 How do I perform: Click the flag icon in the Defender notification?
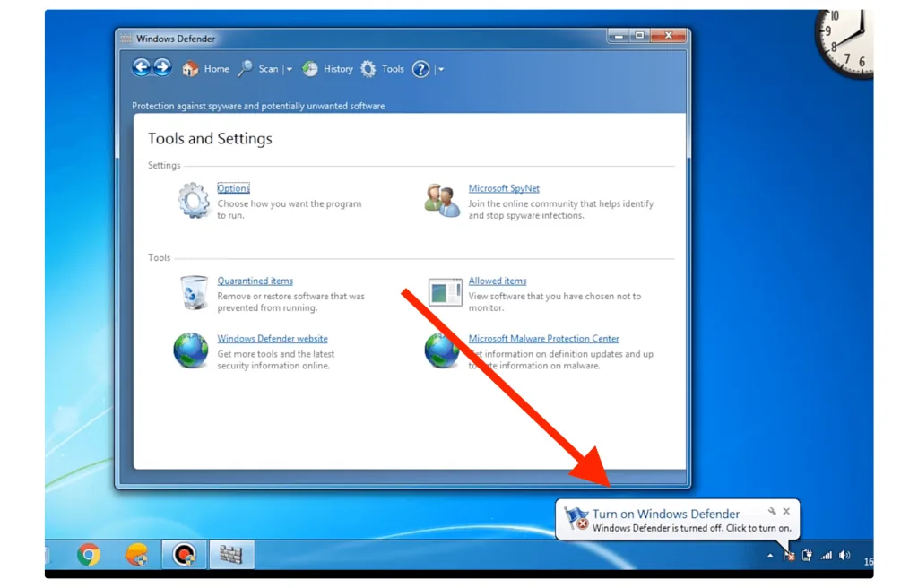[576, 519]
